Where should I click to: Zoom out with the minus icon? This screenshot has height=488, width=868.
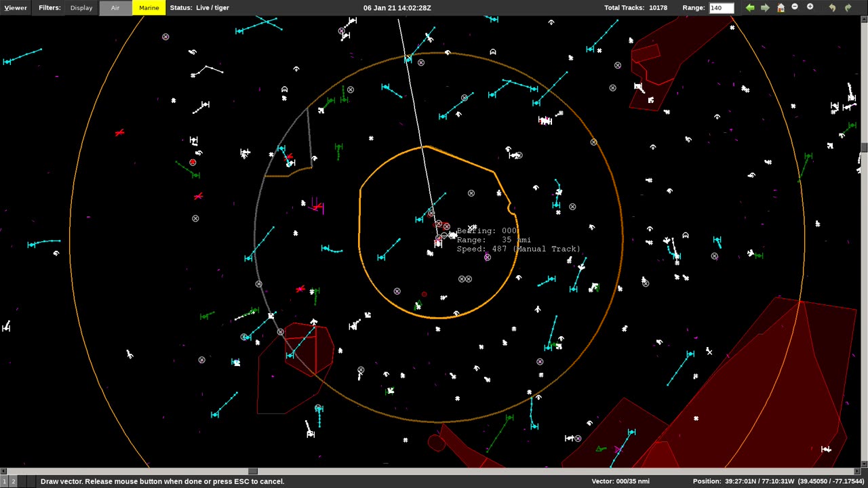(x=795, y=7)
